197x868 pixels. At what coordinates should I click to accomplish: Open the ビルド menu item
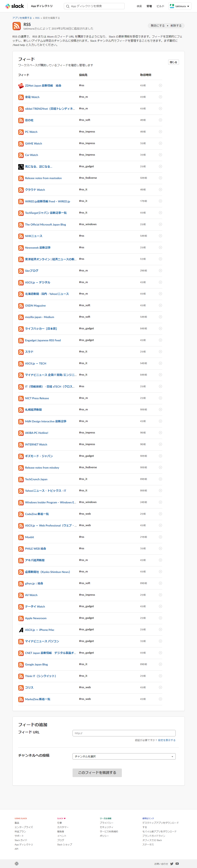coord(160,6)
